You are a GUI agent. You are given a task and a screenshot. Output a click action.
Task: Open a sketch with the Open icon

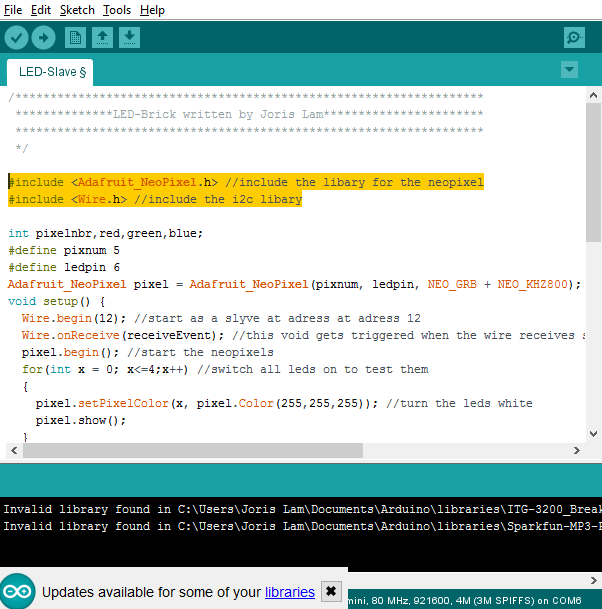pyautogui.click(x=103, y=38)
